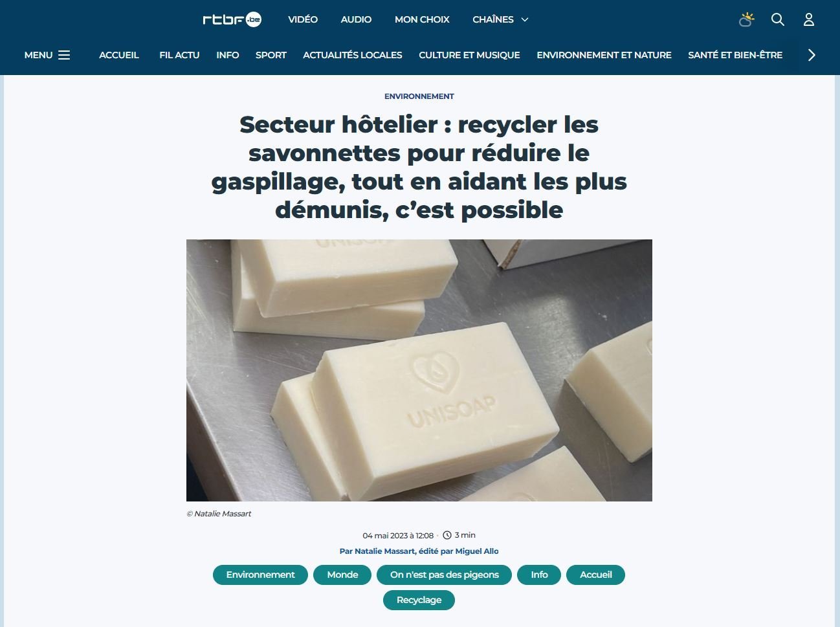This screenshot has width=840, height=627.
Task: Go to Mon Choix section
Action: point(422,19)
